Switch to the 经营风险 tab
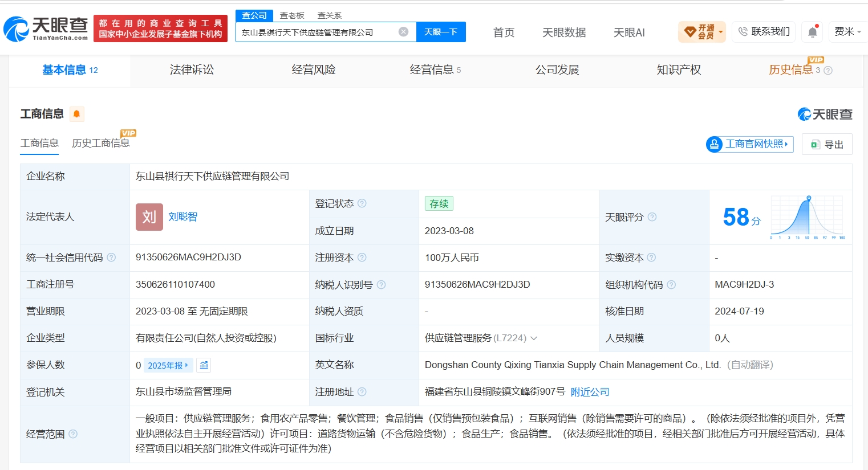This screenshot has height=470, width=868. [x=314, y=70]
